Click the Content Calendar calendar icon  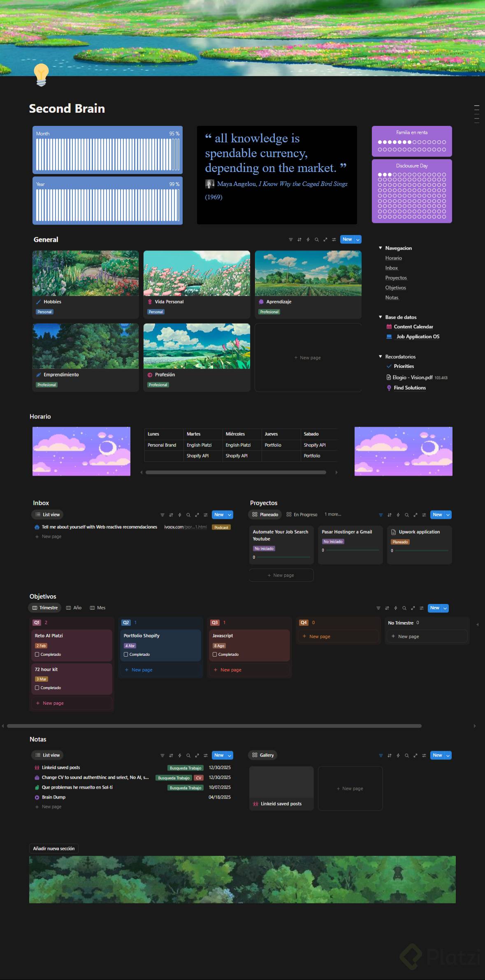click(389, 327)
